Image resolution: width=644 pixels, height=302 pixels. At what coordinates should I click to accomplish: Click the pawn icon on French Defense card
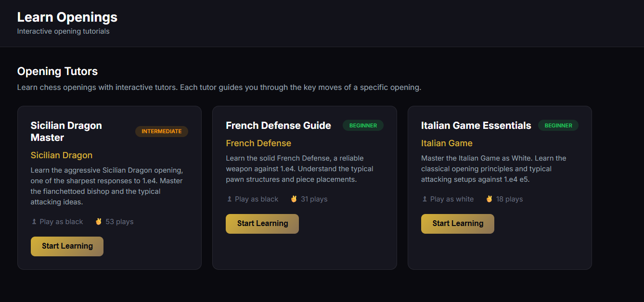pos(230,199)
